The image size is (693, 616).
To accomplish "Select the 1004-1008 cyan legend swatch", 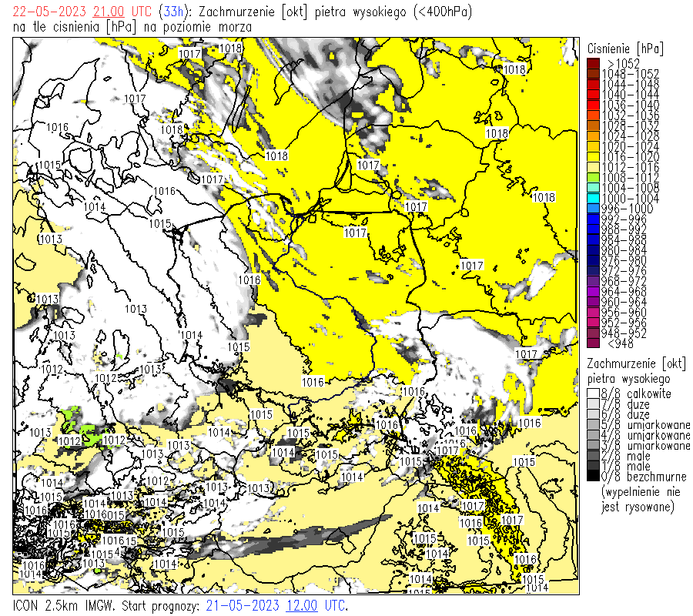I will 593,188.
